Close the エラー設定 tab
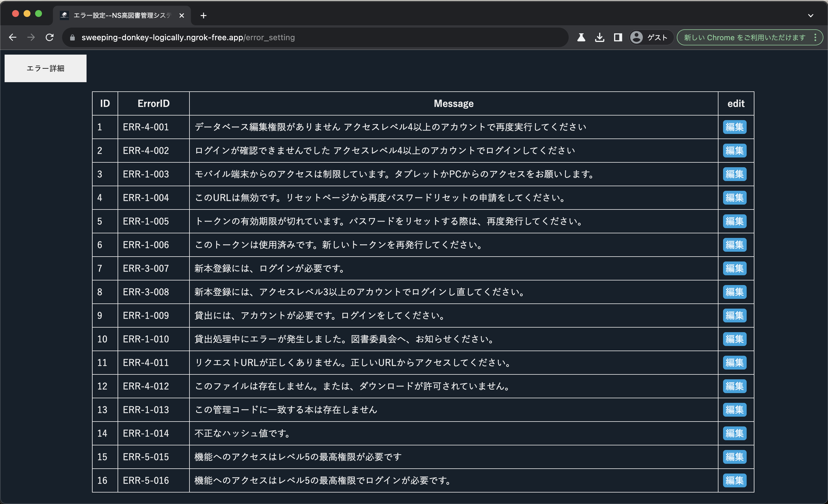The image size is (828, 504). [181, 16]
